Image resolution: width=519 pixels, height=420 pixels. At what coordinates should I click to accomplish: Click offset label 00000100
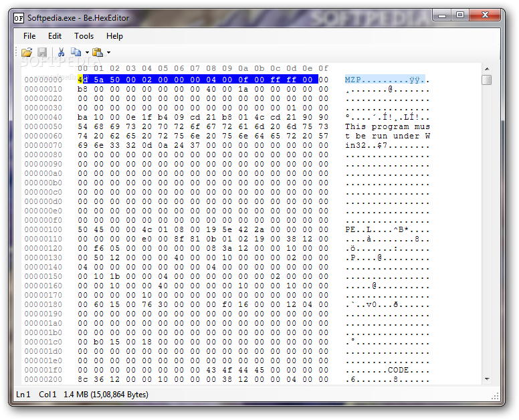[43, 229]
